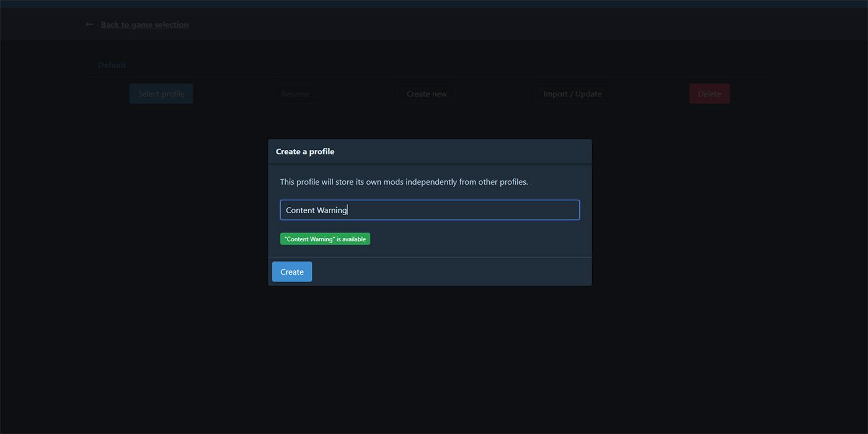Image resolution: width=868 pixels, height=434 pixels.
Task: Open the Back to game selection link
Action: pos(144,24)
